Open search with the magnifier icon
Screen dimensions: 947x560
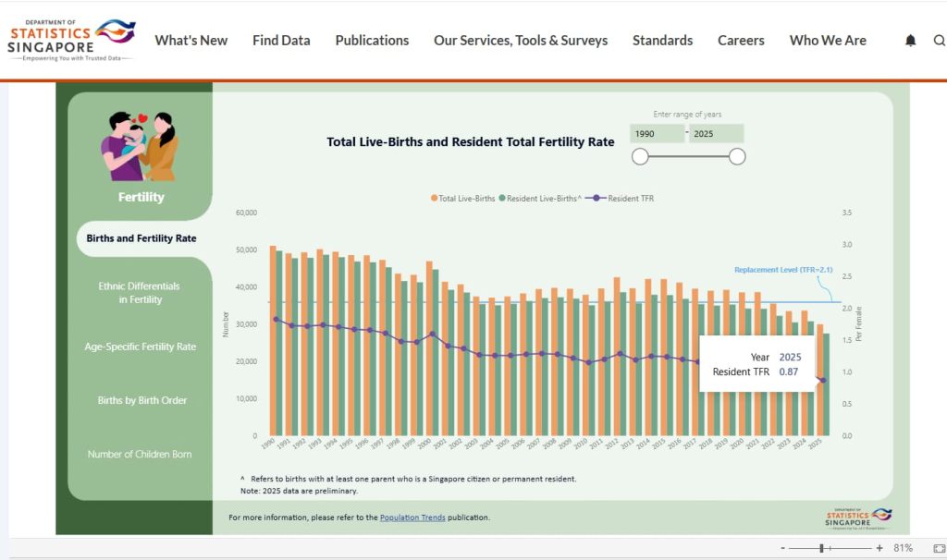coord(939,41)
